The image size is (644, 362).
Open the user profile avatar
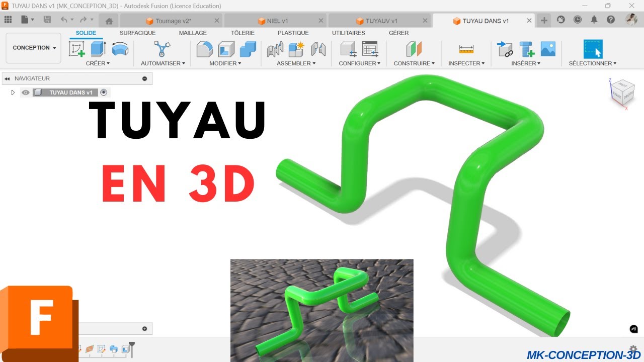coord(631,20)
